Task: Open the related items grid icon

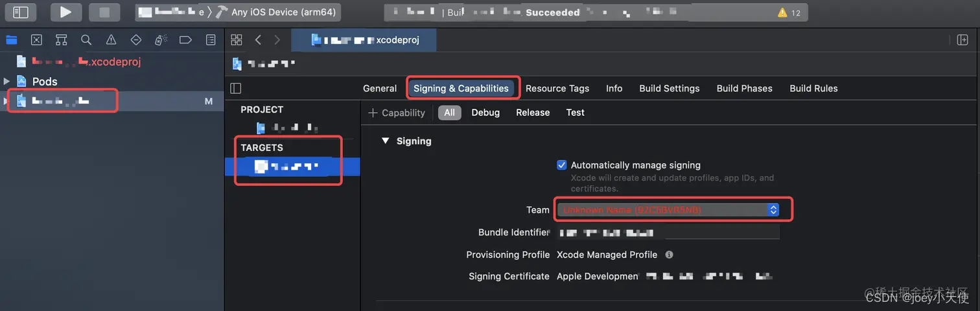Action: click(x=237, y=40)
